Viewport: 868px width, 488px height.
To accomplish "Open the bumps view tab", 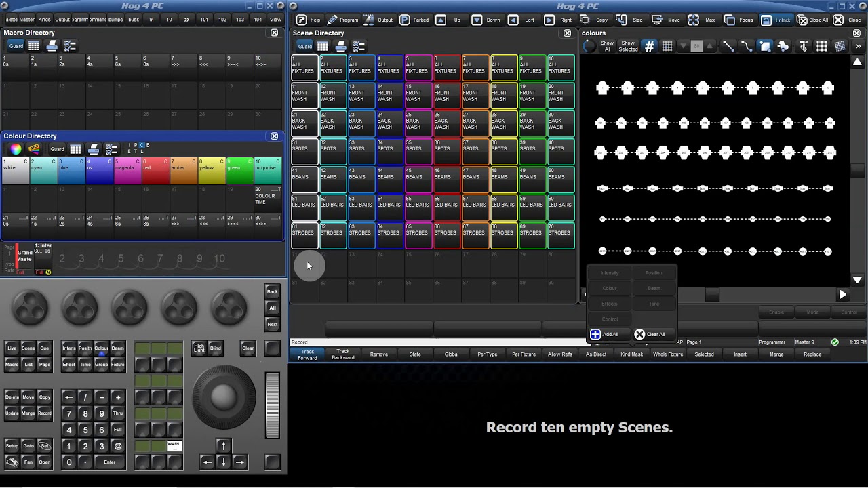I will pos(116,20).
